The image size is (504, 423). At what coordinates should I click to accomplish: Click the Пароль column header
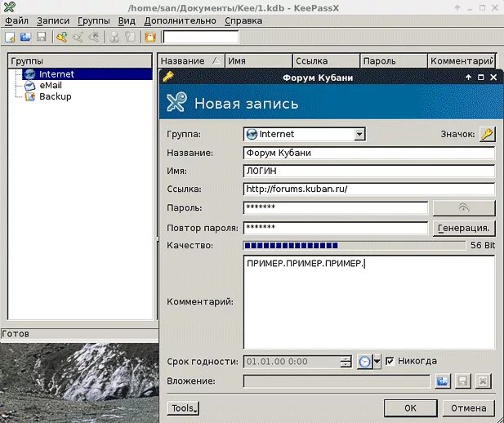coord(394,61)
